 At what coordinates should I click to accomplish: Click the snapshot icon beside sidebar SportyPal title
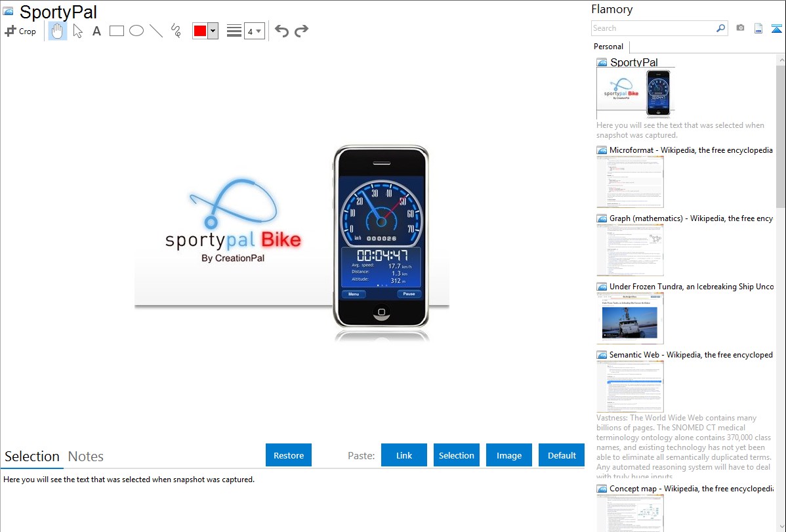(602, 63)
